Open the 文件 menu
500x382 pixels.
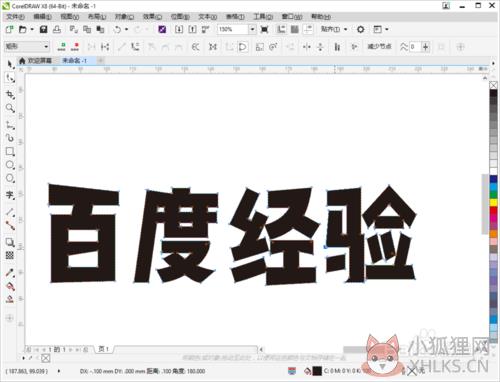point(15,17)
